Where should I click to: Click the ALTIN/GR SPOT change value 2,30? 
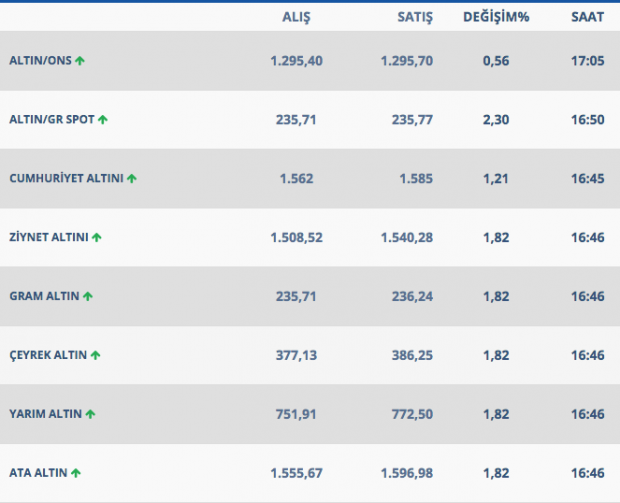496,120
